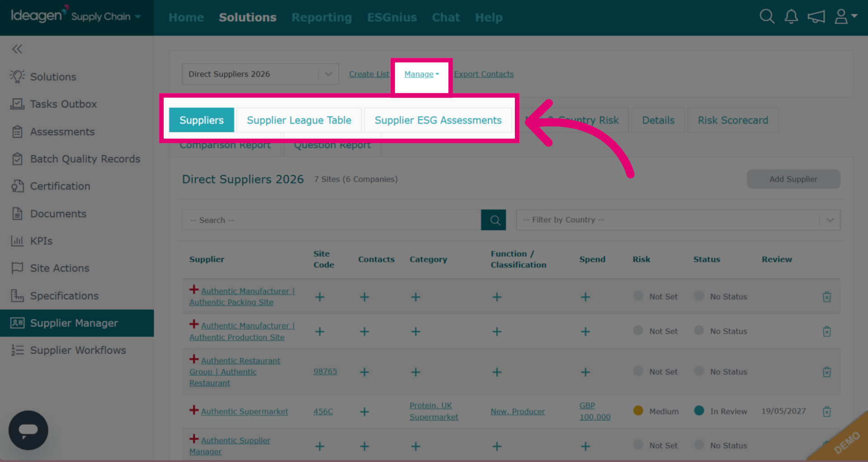Expand Authentic Restaurant row
868x462 pixels.
[194, 359]
